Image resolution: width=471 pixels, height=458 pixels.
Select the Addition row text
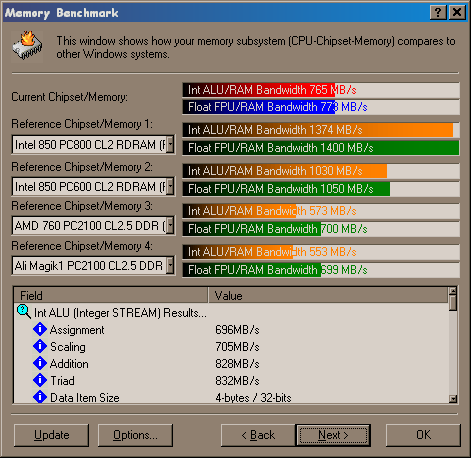(x=69, y=364)
